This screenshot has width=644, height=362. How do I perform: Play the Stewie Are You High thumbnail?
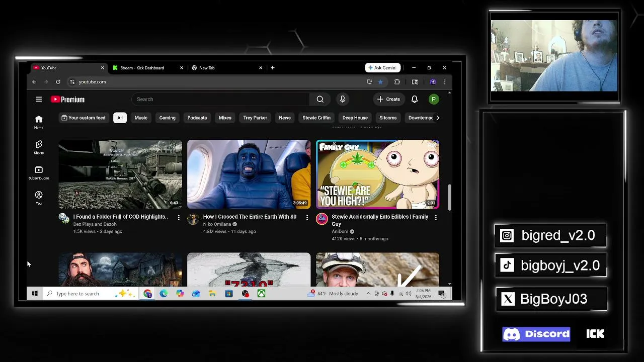pos(378,174)
